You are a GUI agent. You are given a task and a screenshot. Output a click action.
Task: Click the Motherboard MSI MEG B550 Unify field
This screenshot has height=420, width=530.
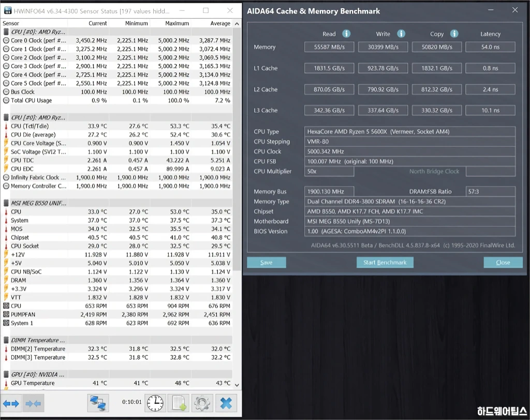[410, 221]
